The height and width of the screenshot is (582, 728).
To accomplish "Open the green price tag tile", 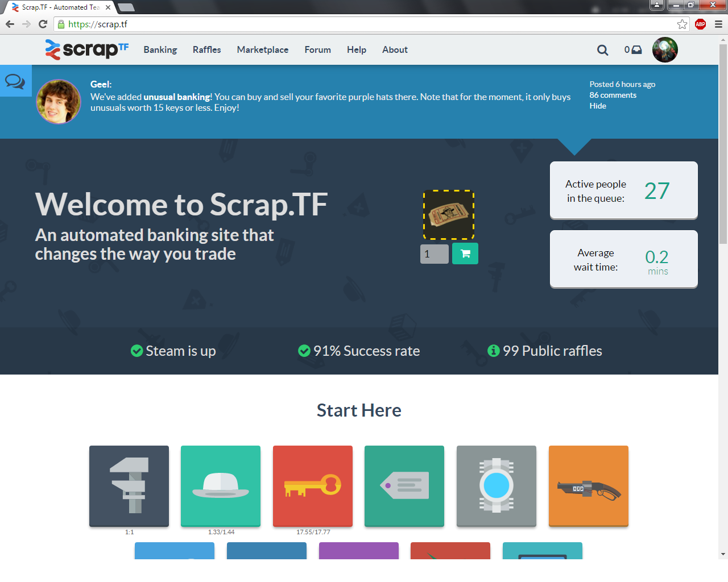I will coord(404,486).
